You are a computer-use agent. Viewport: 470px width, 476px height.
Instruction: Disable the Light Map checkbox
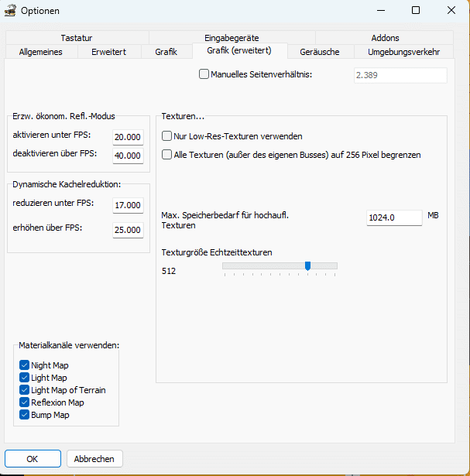pyautogui.click(x=24, y=378)
